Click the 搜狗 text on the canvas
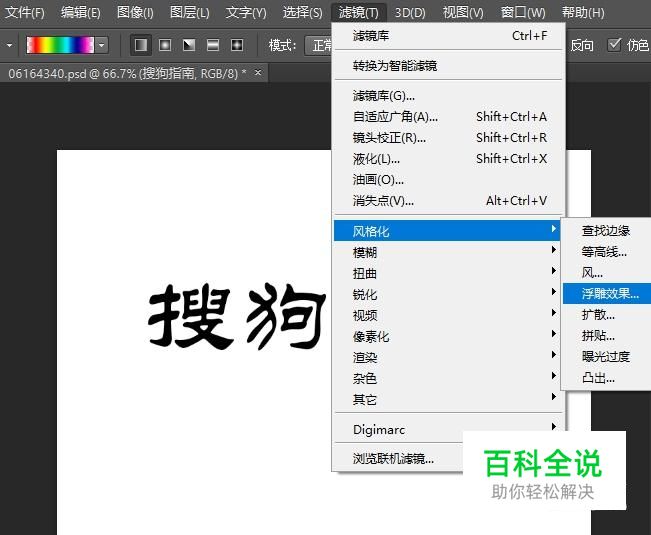Viewport: 651px width, 535px height. pos(237,317)
